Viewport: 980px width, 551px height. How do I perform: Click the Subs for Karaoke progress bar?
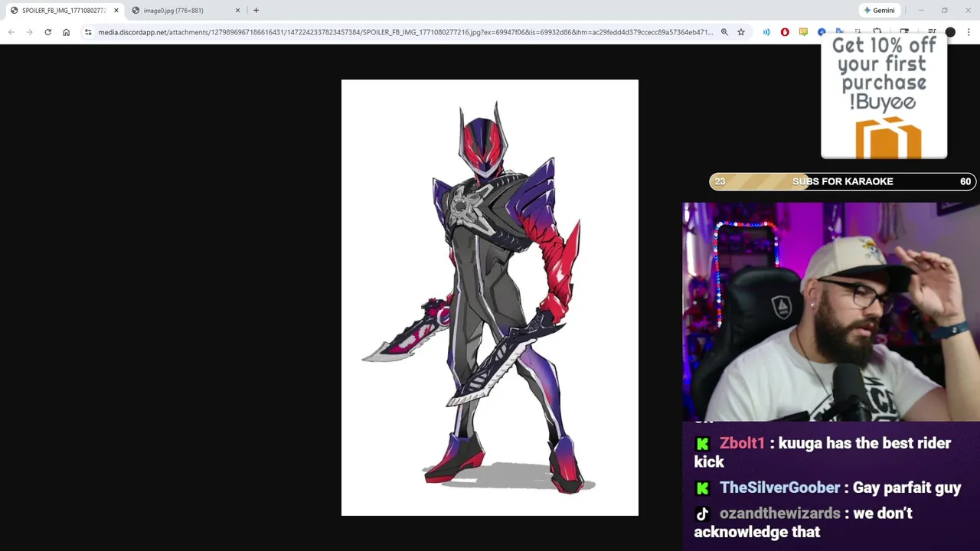[842, 181]
